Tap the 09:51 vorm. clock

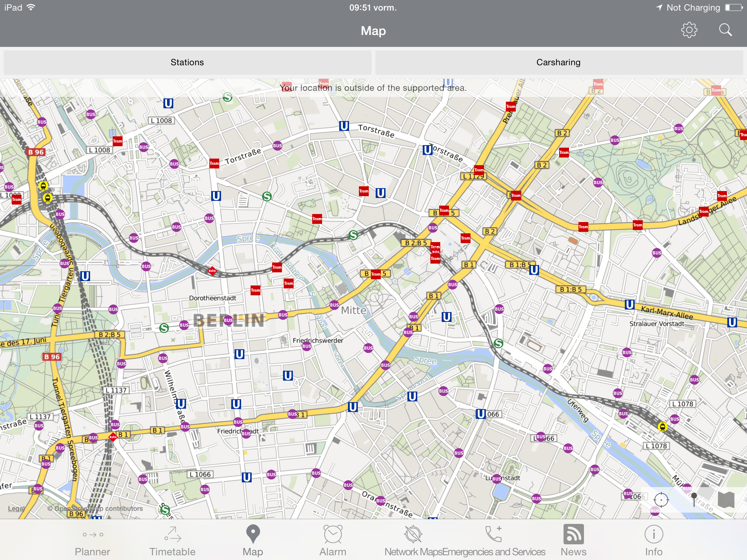pos(373,8)
